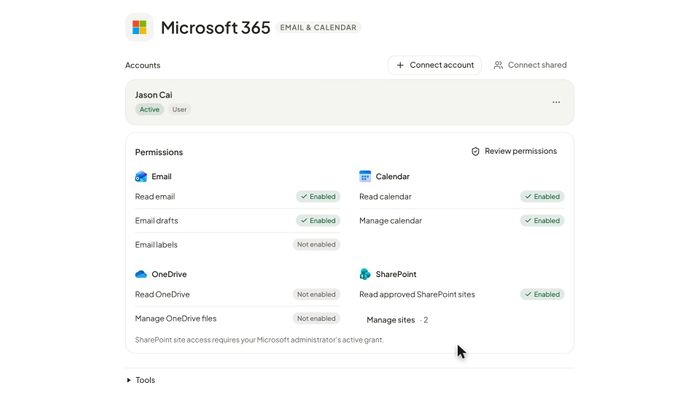Click the Calendar section heading text
Screen dimensions: 700x394
[x=392, y=176]
